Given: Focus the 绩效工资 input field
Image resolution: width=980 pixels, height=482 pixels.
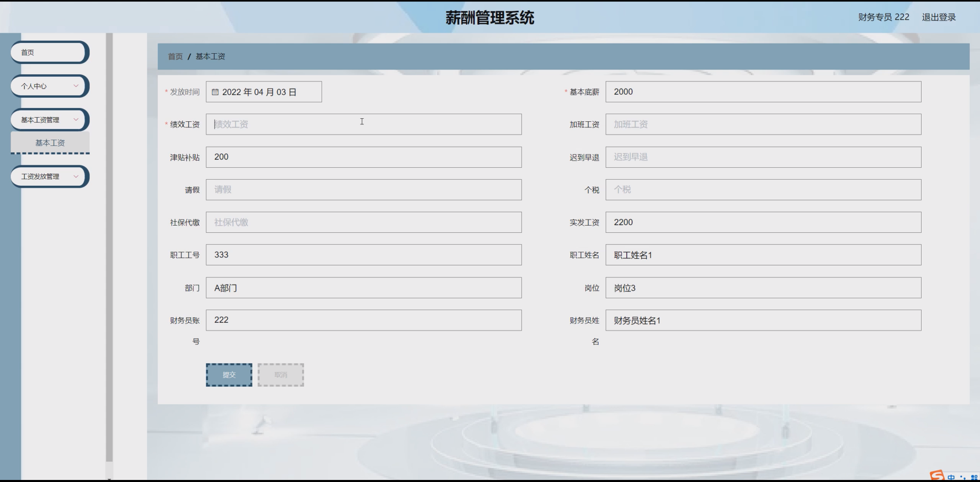Looking at the screenshot, I should coord(364,124).
